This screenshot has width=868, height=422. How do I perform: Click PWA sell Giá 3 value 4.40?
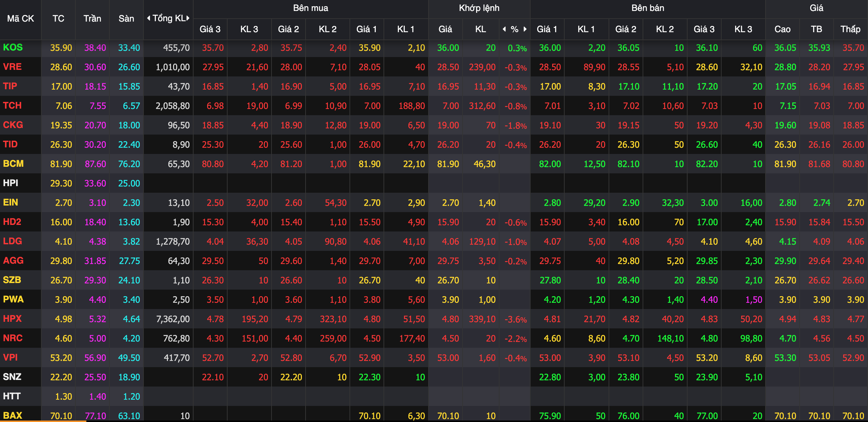[709, 300]
